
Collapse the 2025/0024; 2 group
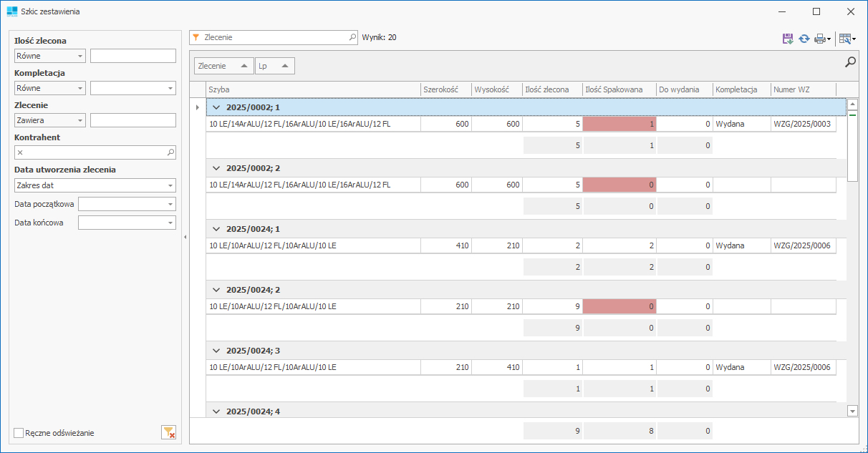216,290
